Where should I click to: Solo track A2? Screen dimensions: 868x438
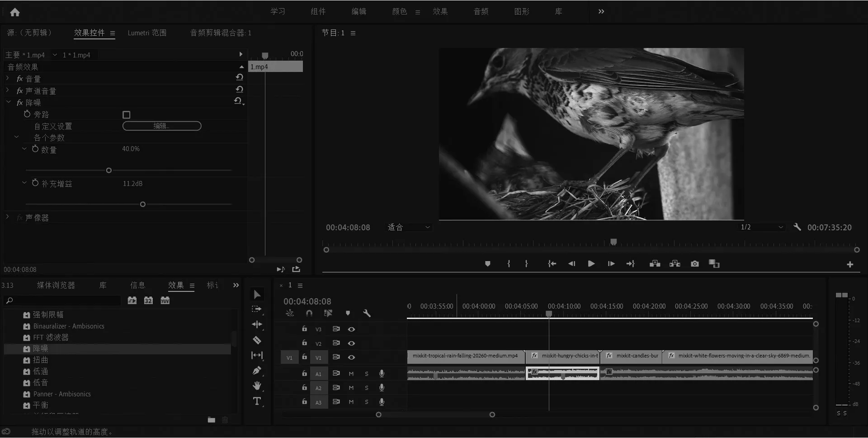[x=367, y=388]
